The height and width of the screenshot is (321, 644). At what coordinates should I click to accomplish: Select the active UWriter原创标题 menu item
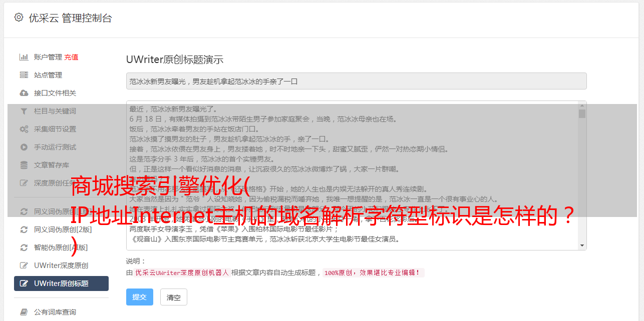tap(61, 283)
